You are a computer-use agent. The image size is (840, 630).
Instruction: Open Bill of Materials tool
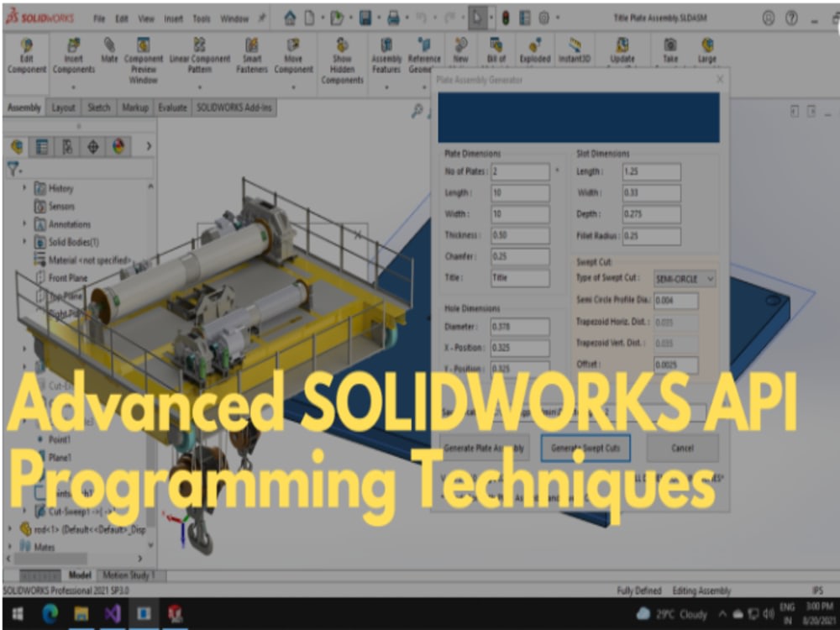pos(496,50)
